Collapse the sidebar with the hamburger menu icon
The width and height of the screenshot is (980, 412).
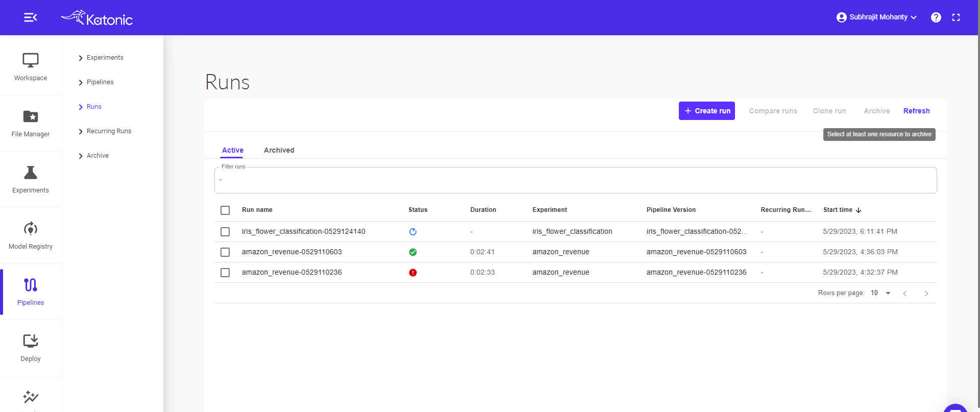(x=30, y=17)
